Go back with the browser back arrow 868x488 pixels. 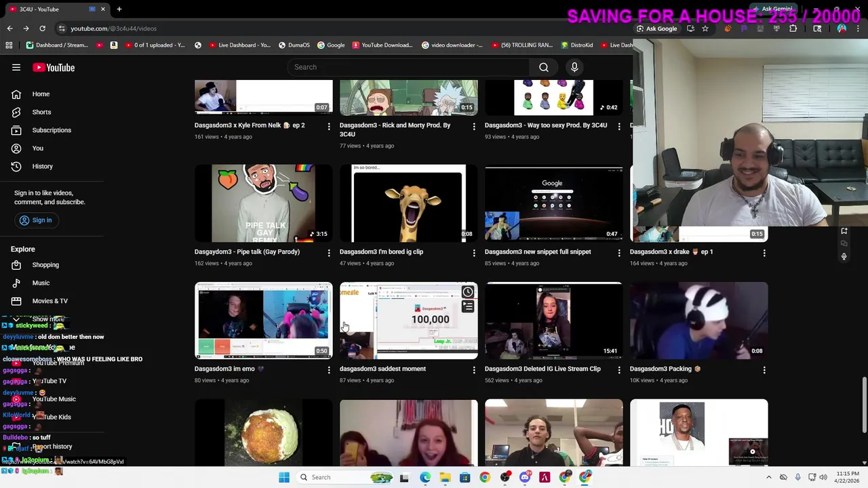coord(9,28)
